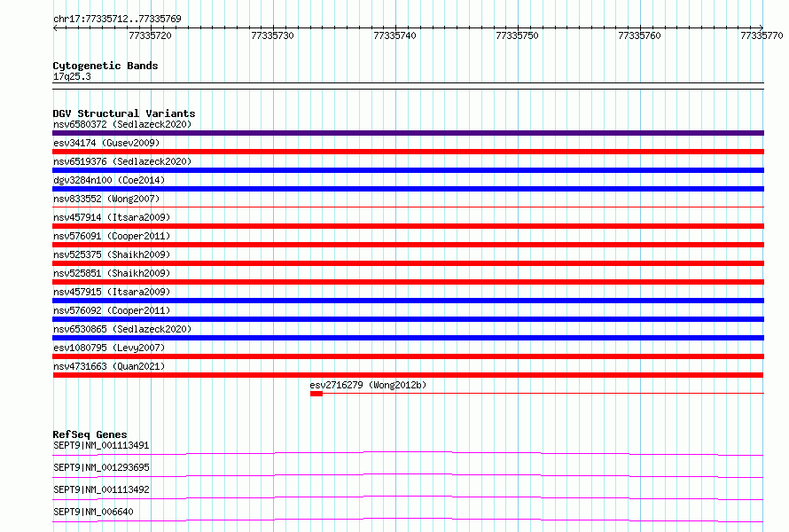Screen dimensions: 789x532
Task: Click ruler tick label 77335740
Action: click(x=394, y=35)
